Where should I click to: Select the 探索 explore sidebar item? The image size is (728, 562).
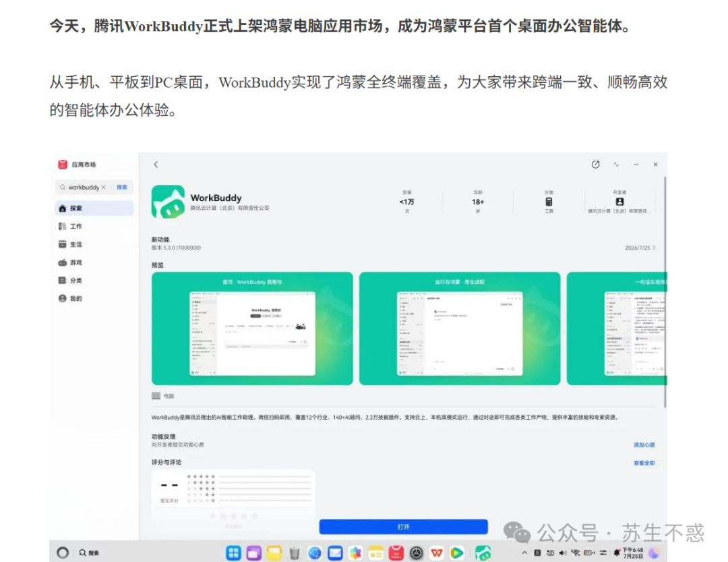(94, 208)
